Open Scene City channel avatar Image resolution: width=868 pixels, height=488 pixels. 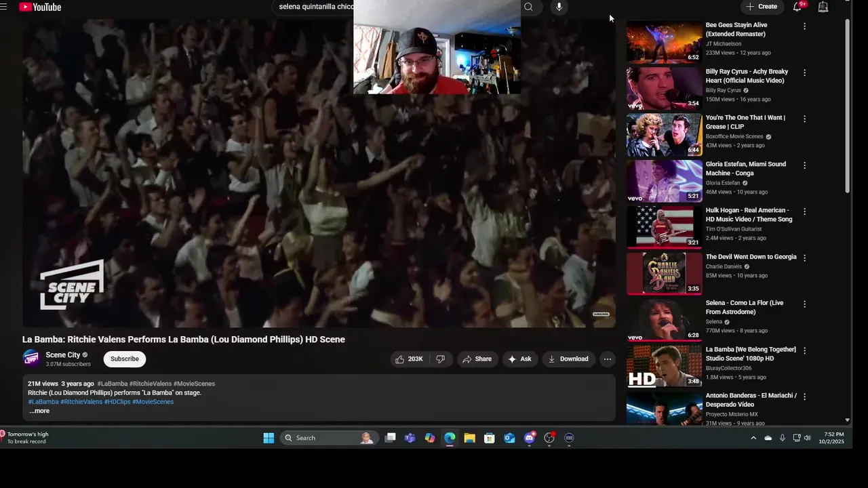31,358
